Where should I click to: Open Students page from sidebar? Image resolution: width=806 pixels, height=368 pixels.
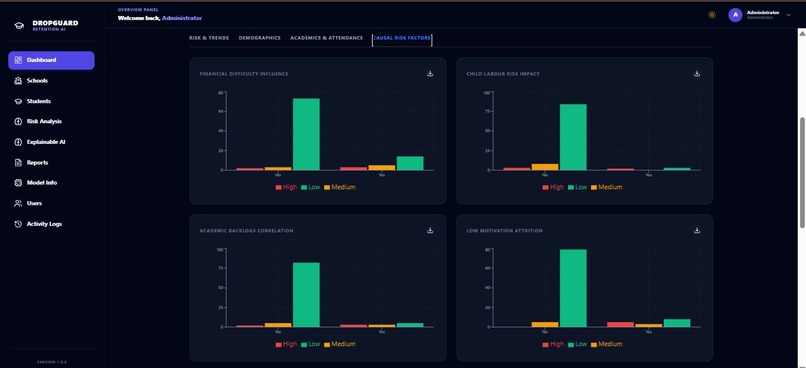(x=51, y=101)
